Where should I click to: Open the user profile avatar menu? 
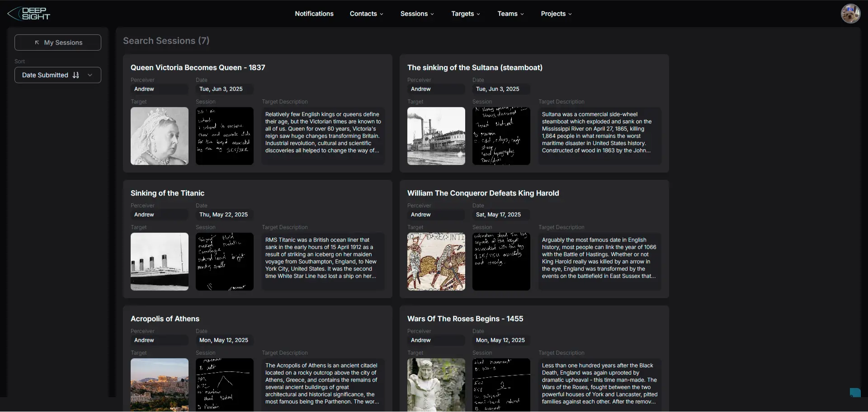(850, 14)
